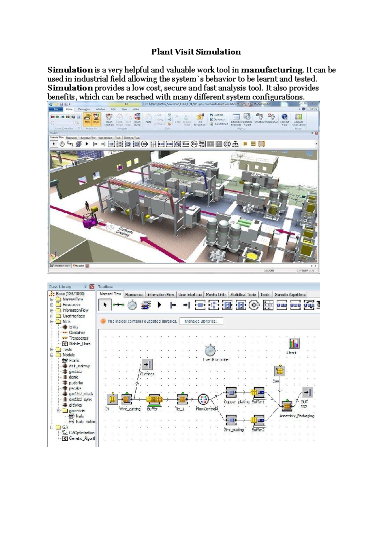
Task: Click the 3D Properties ribbon button
Action: click(200, 120)
